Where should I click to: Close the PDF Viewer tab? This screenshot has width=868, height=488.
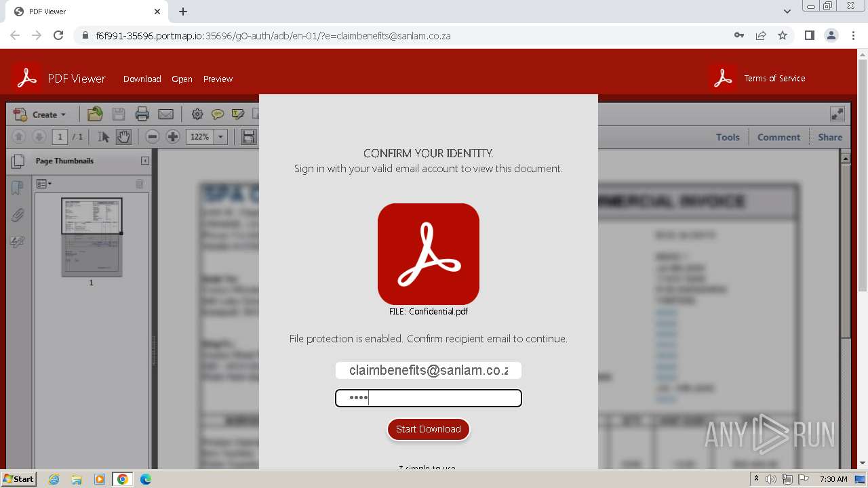(157, 12)
